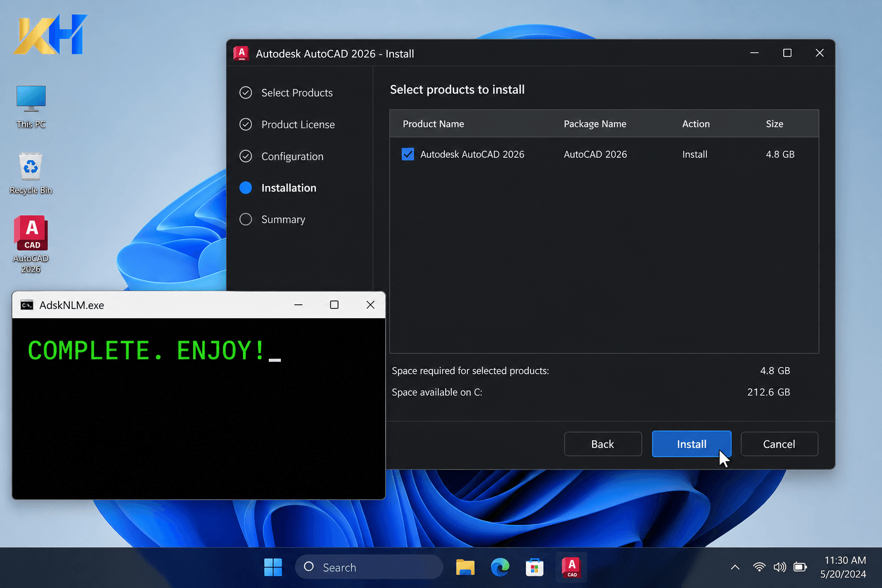
Task: Click the Install action cell in the table
Action: point(695,154)
